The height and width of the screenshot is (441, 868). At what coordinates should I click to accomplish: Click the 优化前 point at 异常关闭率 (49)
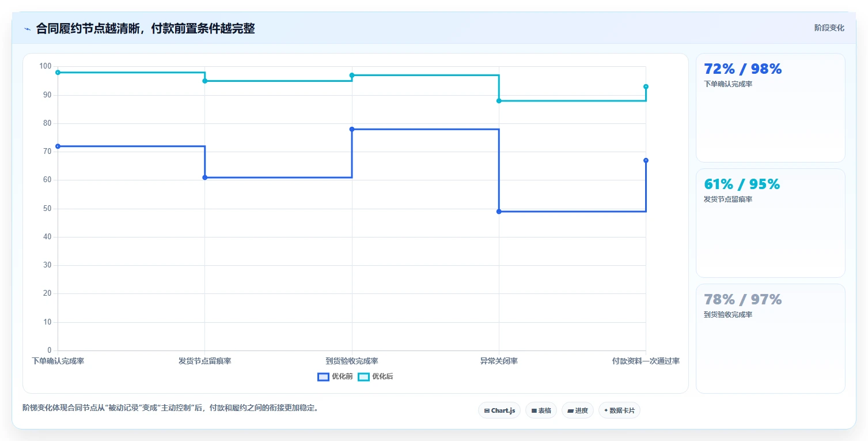pos(499,212)
